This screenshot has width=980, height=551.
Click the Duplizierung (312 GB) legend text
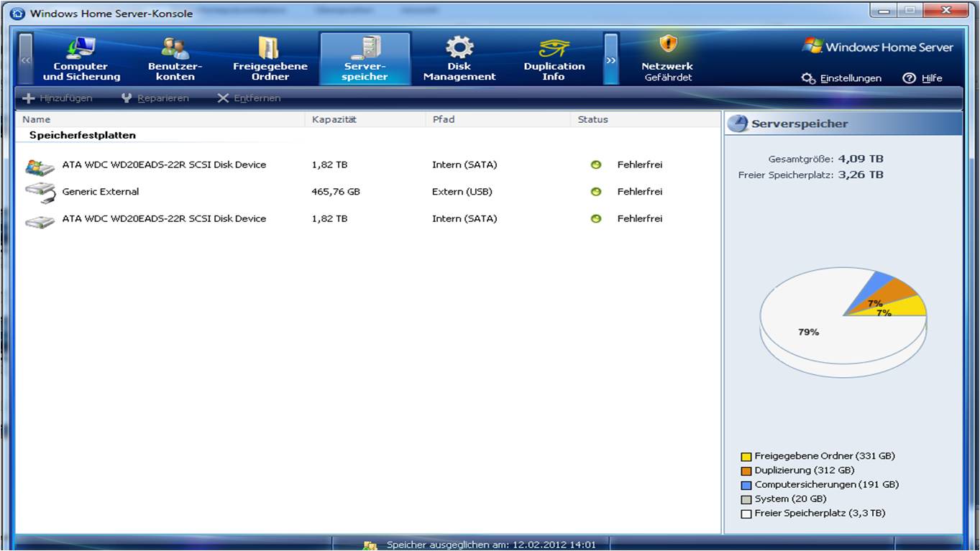tap(805, 471)
